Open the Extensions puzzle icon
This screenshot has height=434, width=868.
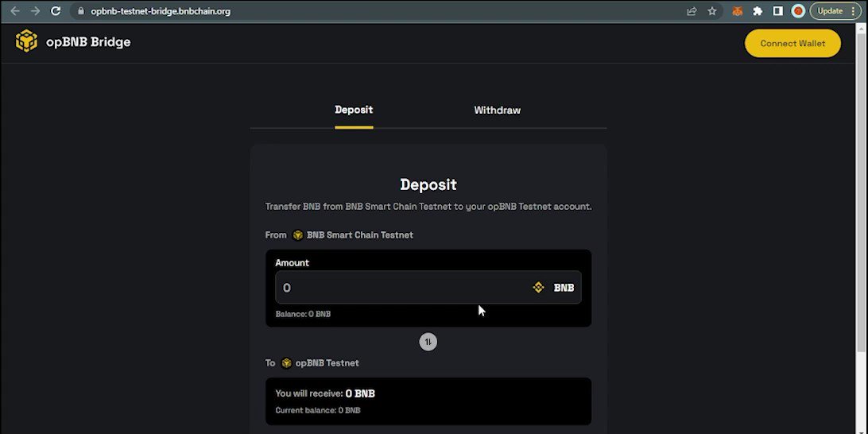pyautogui.click(x=758, y=11)
